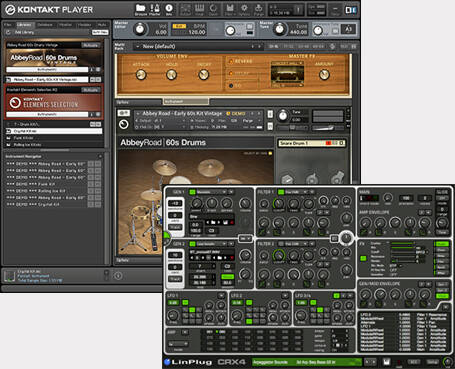The height and width of the screenshot is (369, 455).
Task: Open the Abbey Road Early 60s Kit nki dropdown
Action: pos(47,80)
